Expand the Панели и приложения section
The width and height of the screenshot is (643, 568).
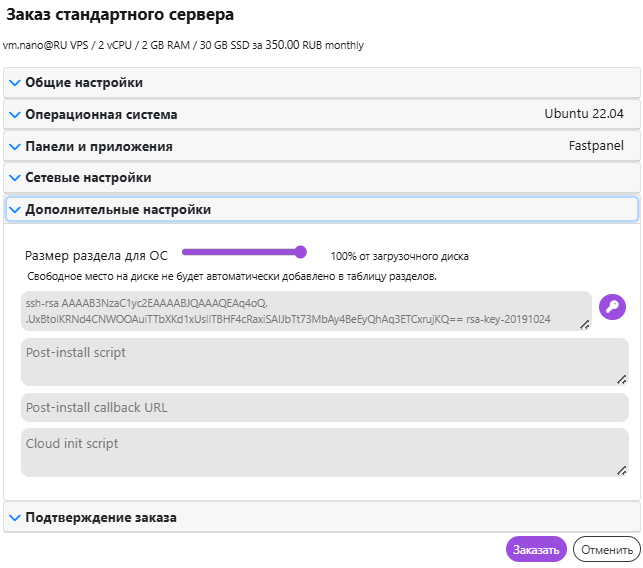coord(99,147)
